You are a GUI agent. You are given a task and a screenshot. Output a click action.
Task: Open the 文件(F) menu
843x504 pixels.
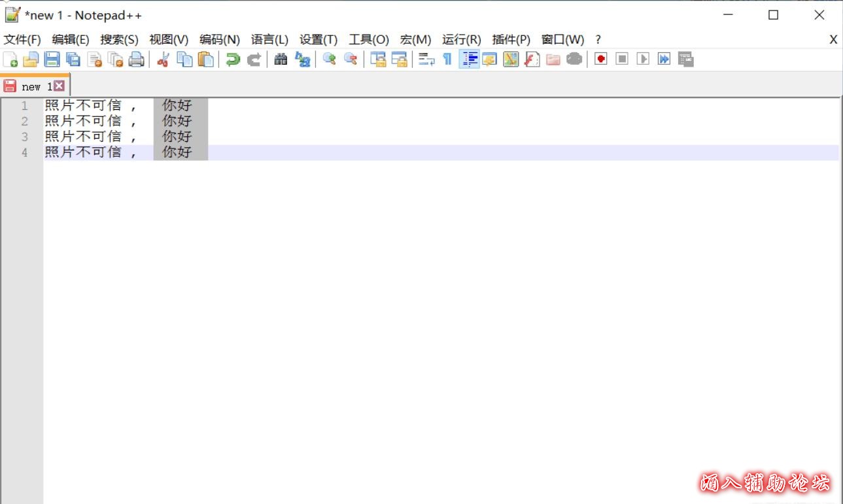pos(22,39)
